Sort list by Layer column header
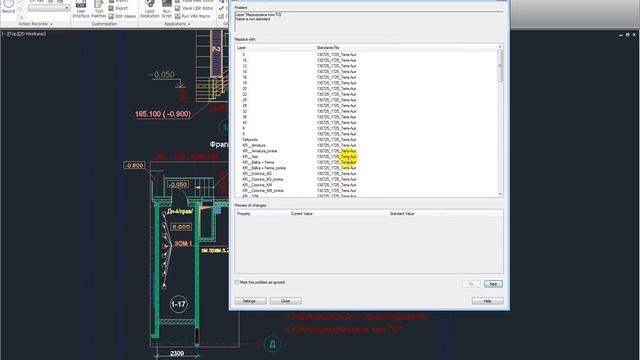Image resolution: width=640 pixels, height=360 pixels. 275,48
